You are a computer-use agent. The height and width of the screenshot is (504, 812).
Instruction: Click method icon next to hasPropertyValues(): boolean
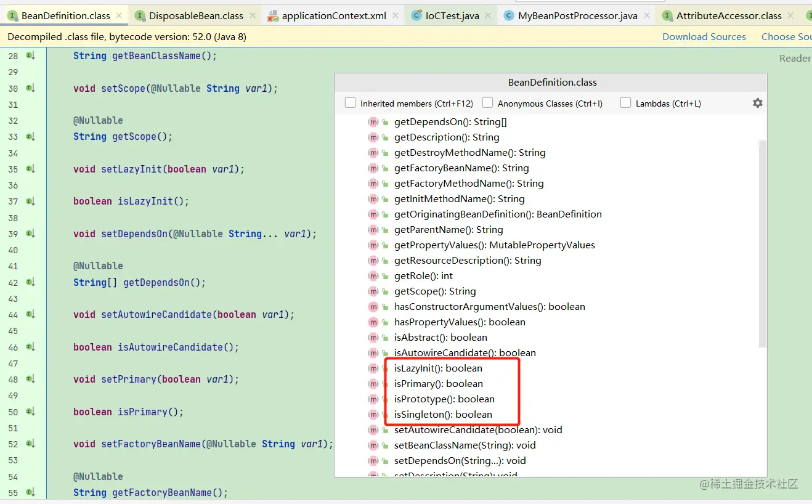pyautogui.click(x=373, y=322)
